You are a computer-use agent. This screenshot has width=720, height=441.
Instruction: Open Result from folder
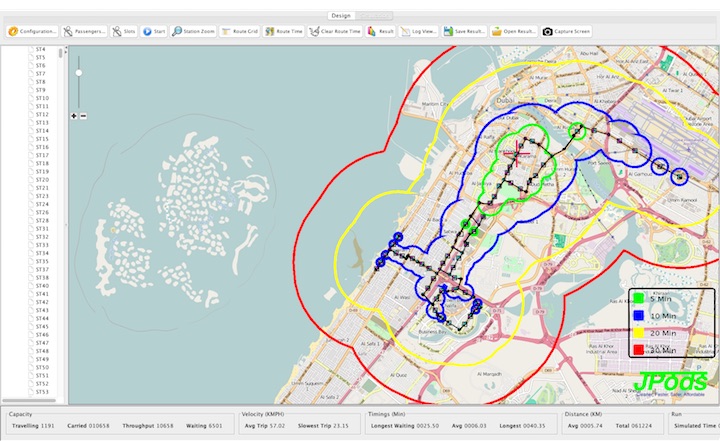coord(514,31)
